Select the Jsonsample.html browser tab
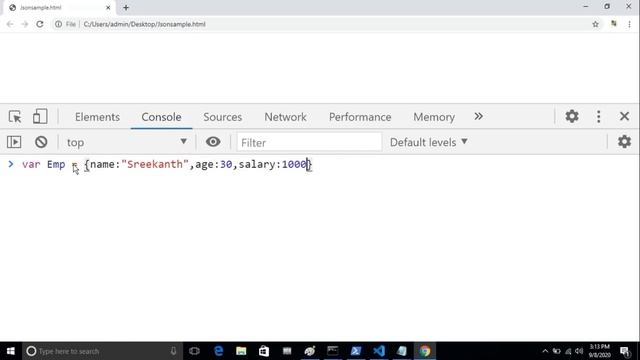 point(59,8)
